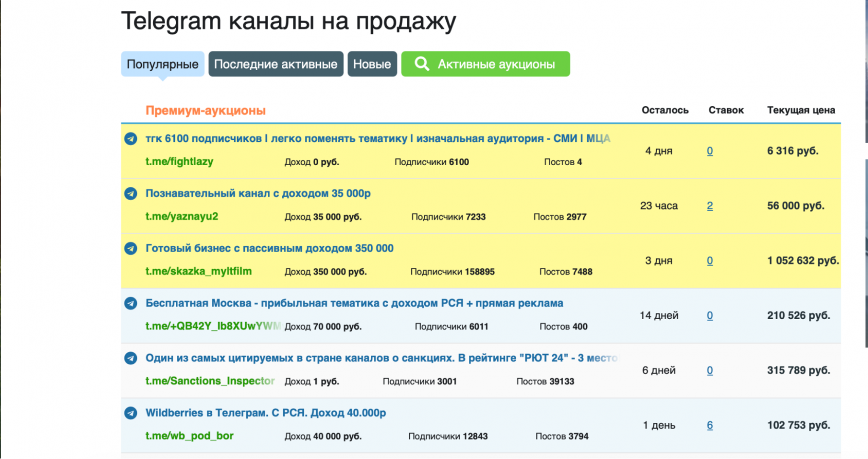Image resolution: width=868 pixels, height=459 pixels.
Task: Click bid count 6 for Wildberries auction
Action: [710, 425]
